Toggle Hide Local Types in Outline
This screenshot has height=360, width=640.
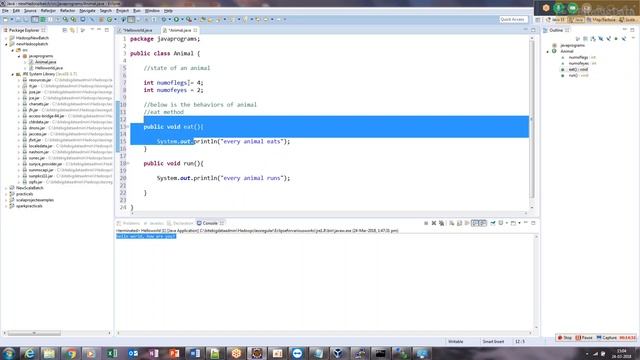coord(624,38)
